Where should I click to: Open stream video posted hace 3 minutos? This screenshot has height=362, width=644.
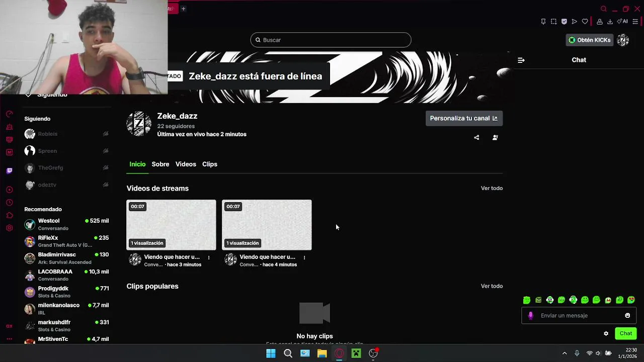[171, 225]
